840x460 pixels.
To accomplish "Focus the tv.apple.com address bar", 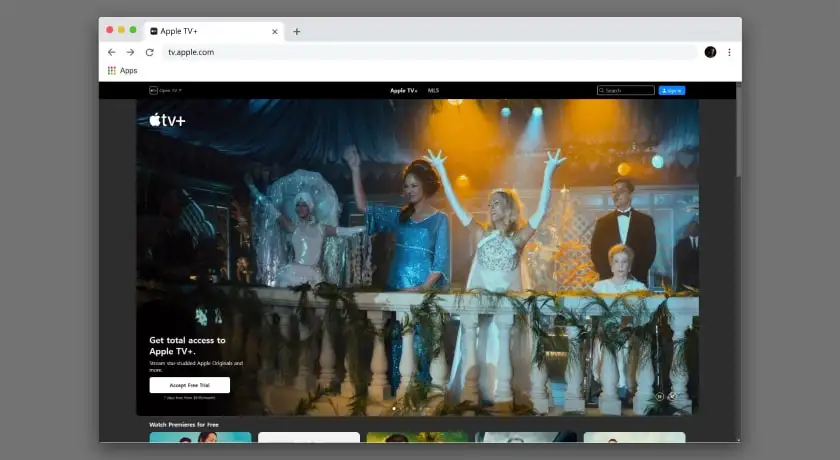I will pos(430,52).
